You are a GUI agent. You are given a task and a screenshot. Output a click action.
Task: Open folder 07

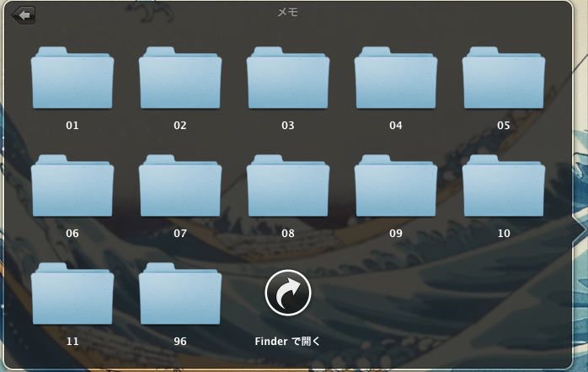pos(180,186)
